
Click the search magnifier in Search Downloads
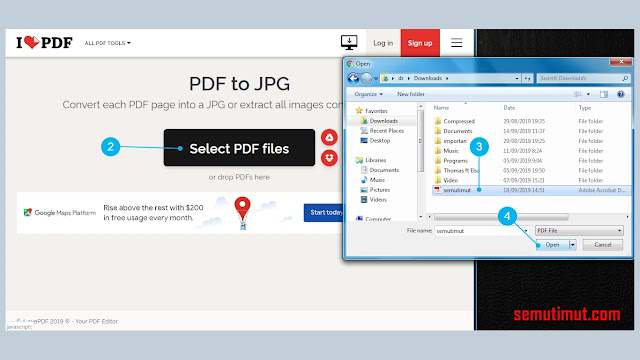[x=624, y=78]
